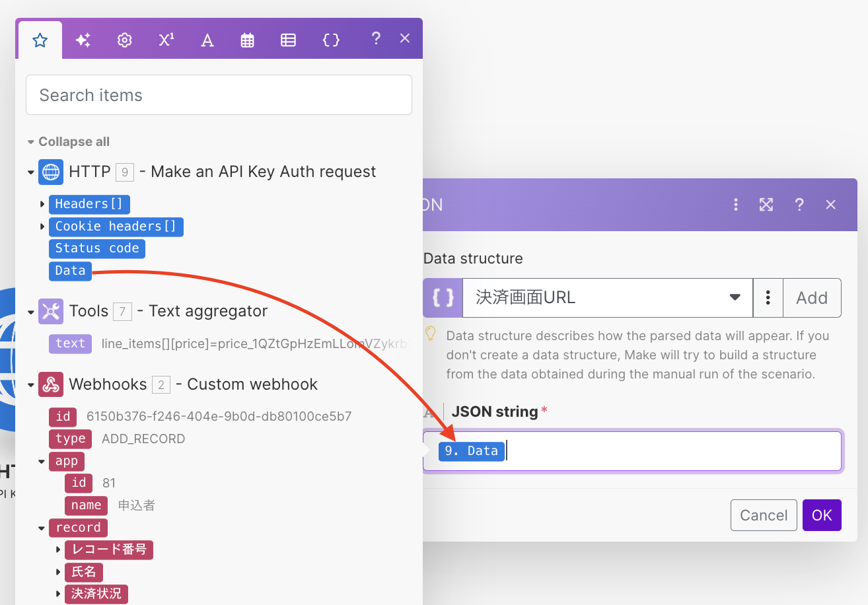The image size is (868, 605).
Task: Expand the Headers[] collection
Action: [x=42, y=204]
